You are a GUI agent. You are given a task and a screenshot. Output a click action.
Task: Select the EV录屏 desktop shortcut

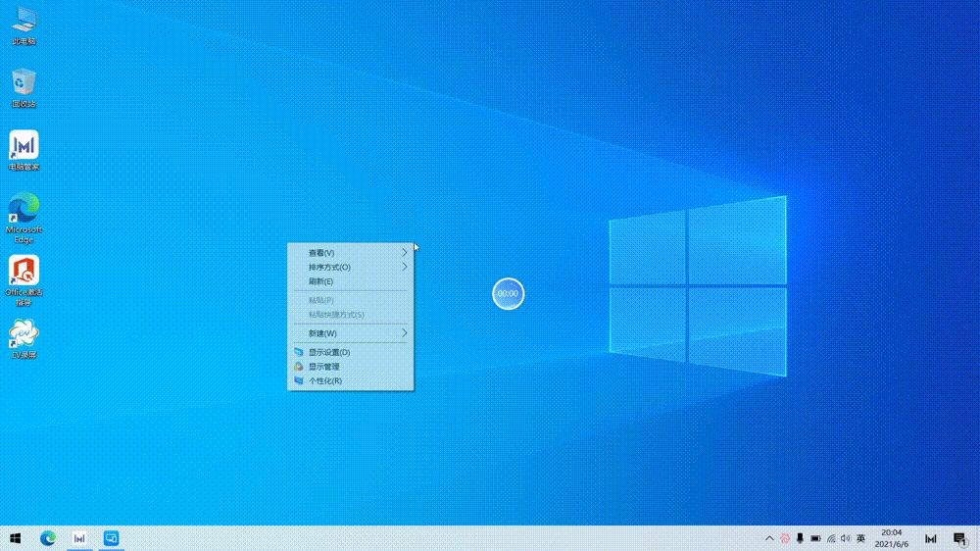coord(24,339)
